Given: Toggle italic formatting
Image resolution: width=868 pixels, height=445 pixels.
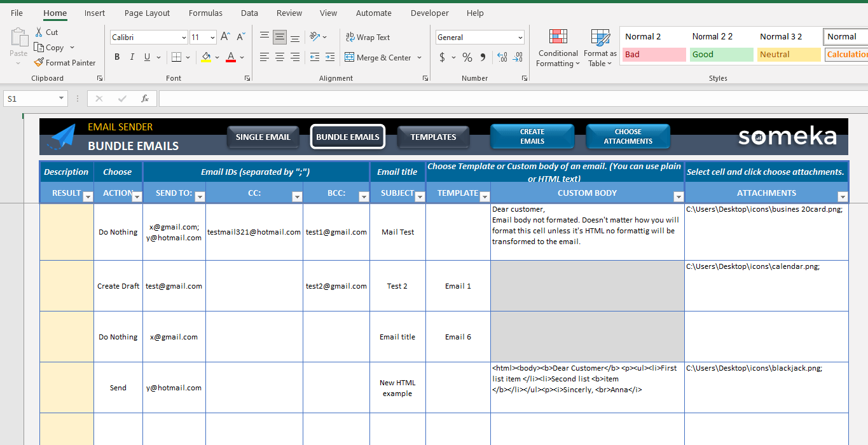Looking at the screenshot, I should 132,57.
